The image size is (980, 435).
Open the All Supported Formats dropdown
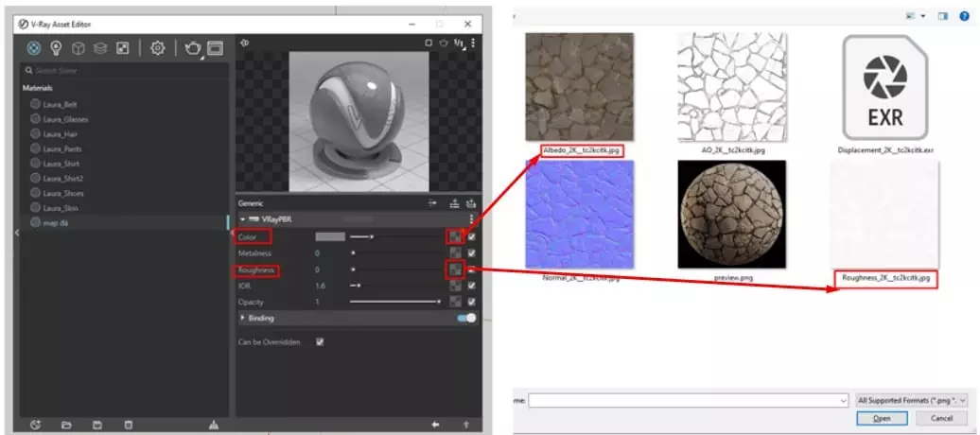[910, 400]
